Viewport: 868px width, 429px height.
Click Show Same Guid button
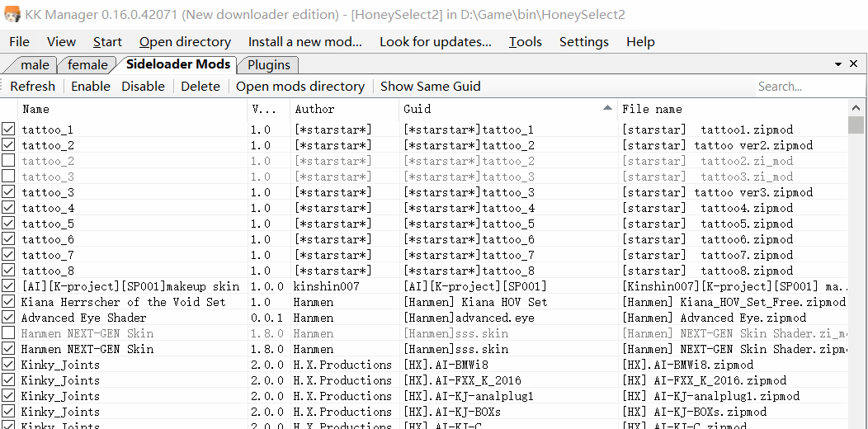tap(430, 87)
